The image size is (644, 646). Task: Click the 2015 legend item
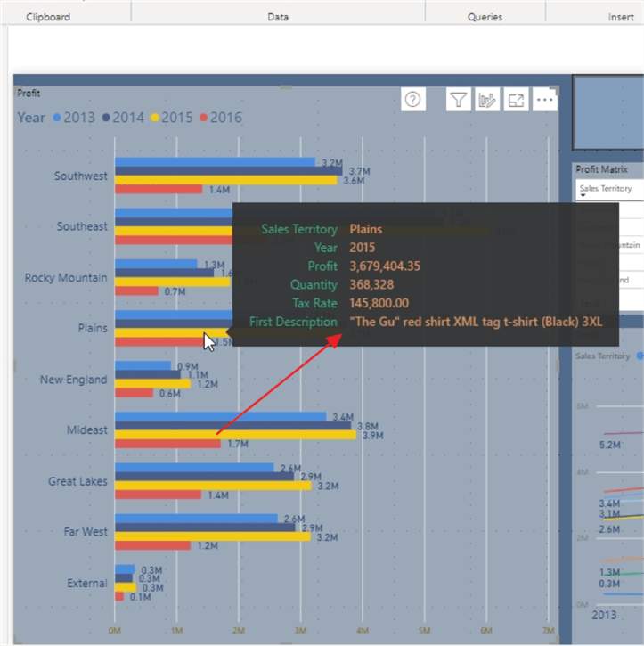click(171, 118)
